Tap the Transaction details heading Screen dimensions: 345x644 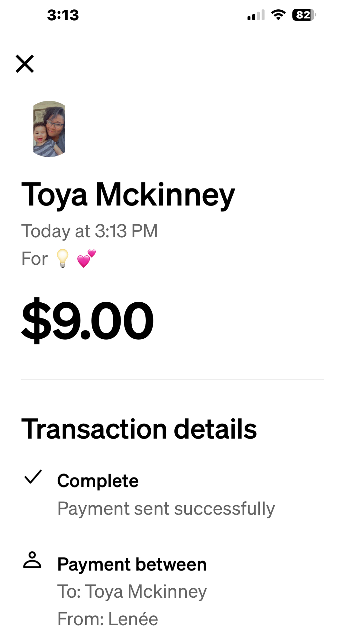[x=139, y=429]
